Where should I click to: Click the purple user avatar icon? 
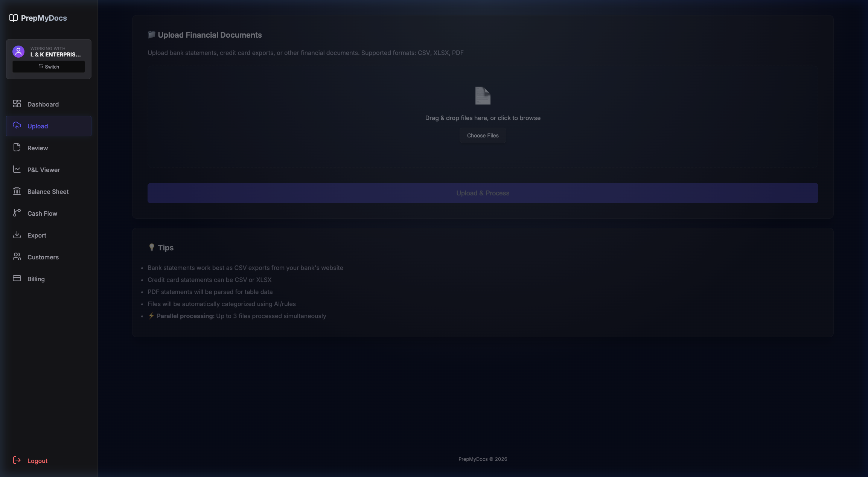point(18,52)
